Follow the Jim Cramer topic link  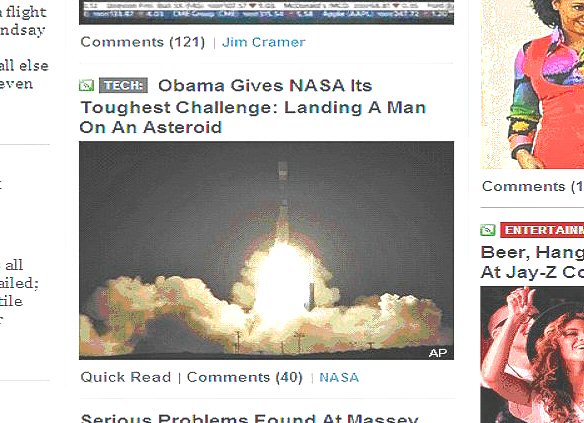point(264,42)
